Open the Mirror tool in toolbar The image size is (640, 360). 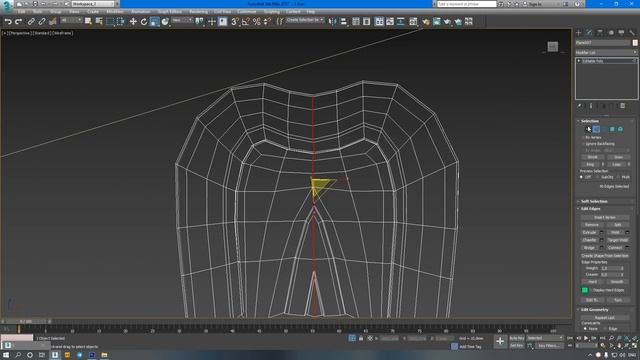[x=333, y=21]
